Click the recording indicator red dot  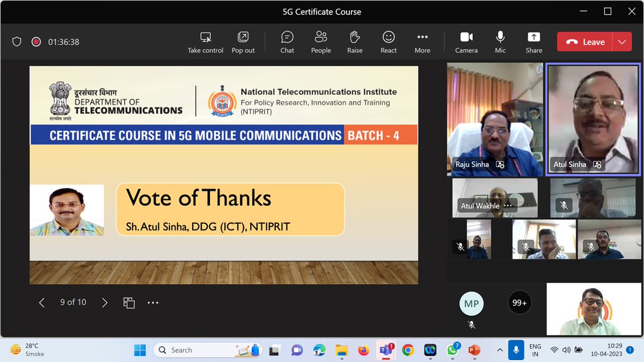click(x=36, y=42)
